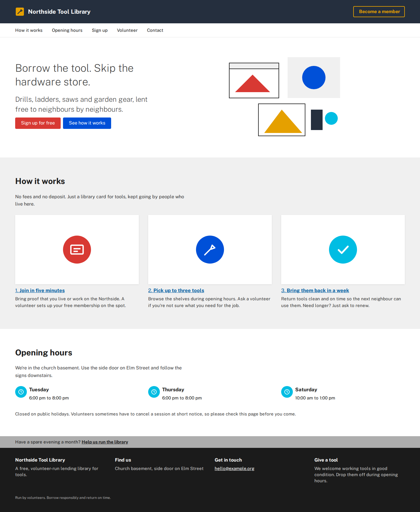This screenshot has height=512, width=420.
Task: Click the Sign up for free button
Action: pyautogui.click(x=38, y=123)
